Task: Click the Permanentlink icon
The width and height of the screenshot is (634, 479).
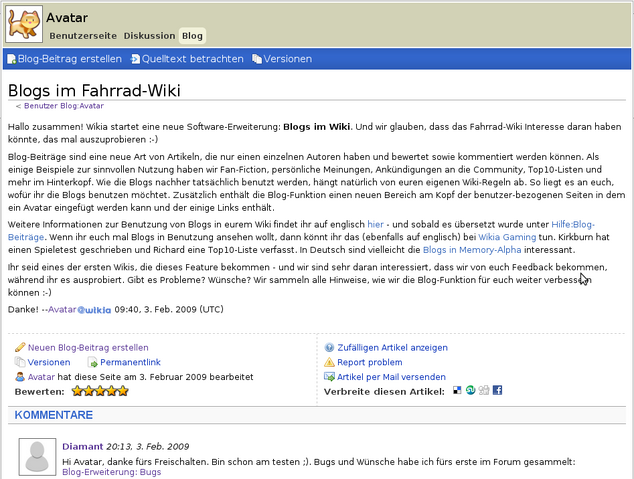Action: point(93,362)
